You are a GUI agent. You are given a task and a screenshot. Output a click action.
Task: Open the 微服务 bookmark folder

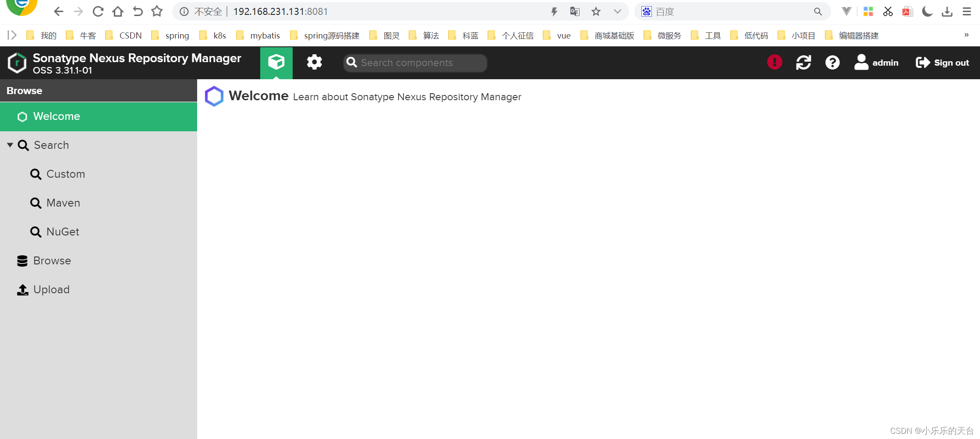662,35
